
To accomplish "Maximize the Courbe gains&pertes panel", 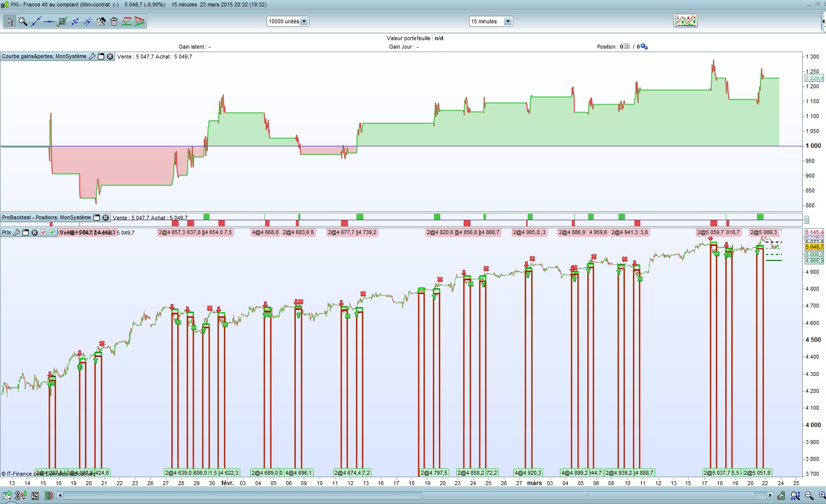I will click(101, 57).
